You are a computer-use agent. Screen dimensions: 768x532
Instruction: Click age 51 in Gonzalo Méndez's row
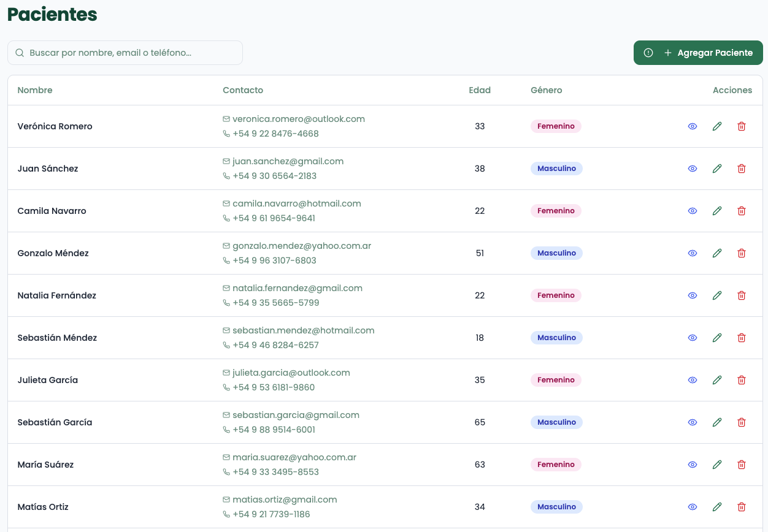480,253
